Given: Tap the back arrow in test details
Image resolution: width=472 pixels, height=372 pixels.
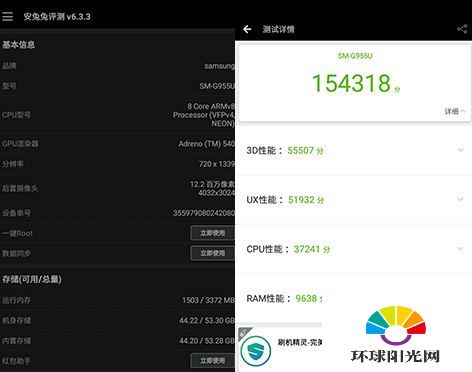Looking at the screenshot, I should (247, 29).
